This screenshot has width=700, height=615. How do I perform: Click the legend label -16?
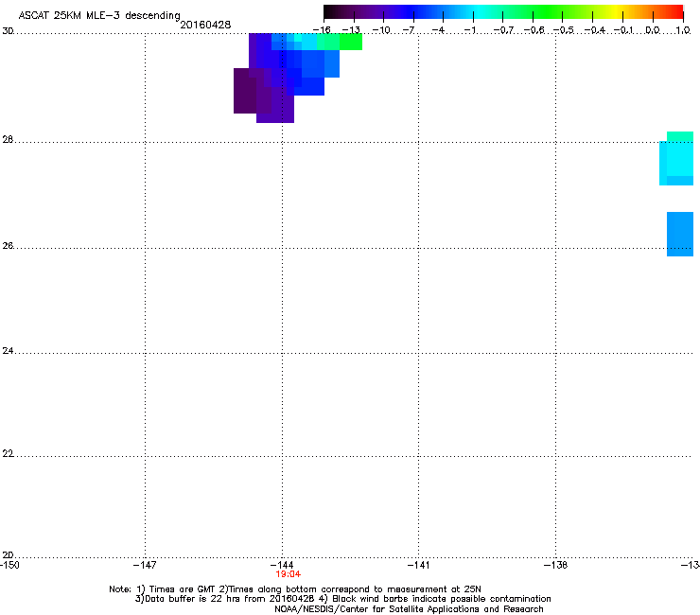tap(322, 30)
